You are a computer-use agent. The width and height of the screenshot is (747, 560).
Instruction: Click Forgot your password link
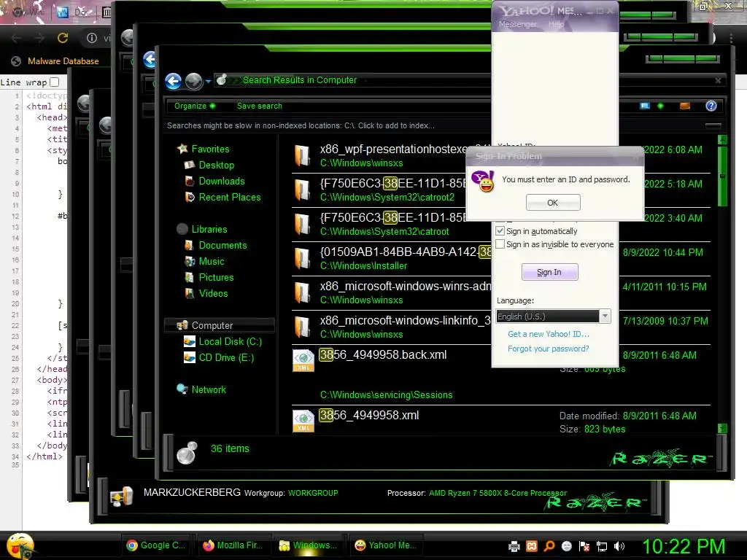tap(548, 349)
